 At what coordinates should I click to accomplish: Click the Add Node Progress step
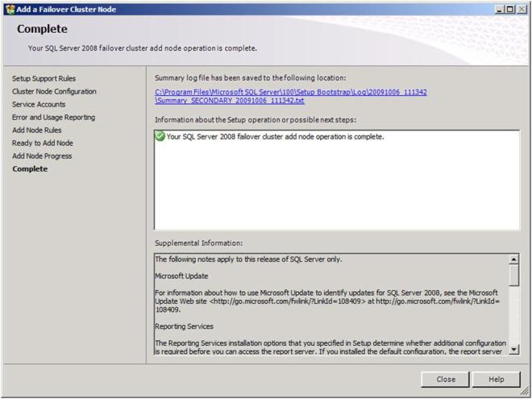42,156
